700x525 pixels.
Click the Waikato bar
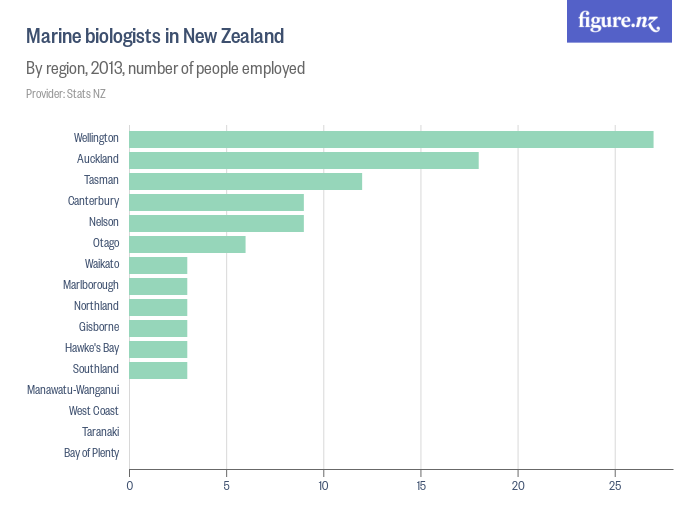coord(158,265)
